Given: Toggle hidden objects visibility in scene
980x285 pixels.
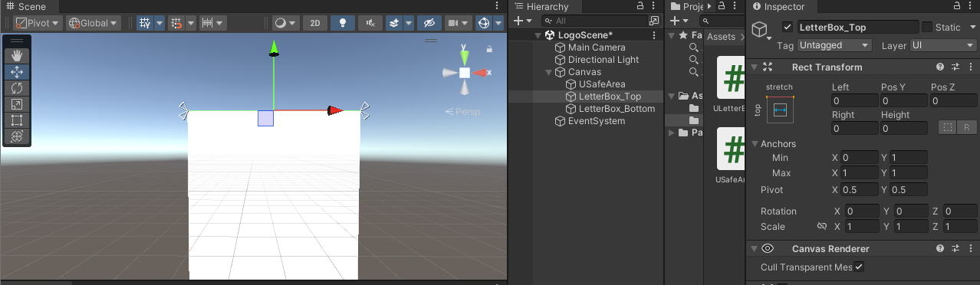Looking at the screenshot, I should (x=429, y=23).
